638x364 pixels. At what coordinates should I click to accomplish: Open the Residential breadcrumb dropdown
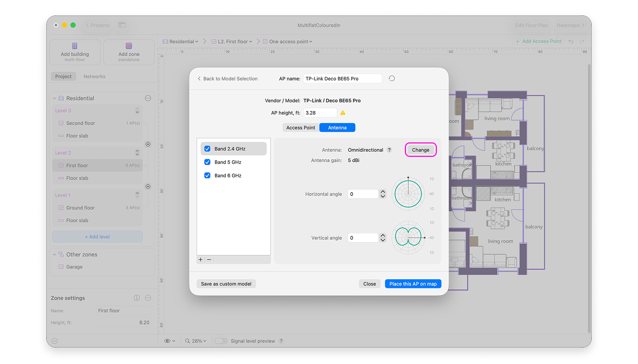coord(180,42)
